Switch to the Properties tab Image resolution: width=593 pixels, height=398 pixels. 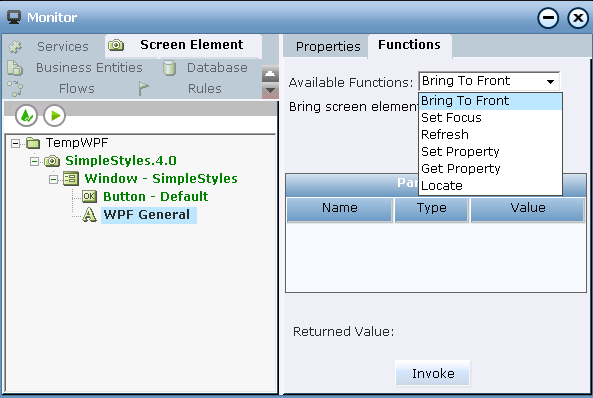click(x=328, y=47)
